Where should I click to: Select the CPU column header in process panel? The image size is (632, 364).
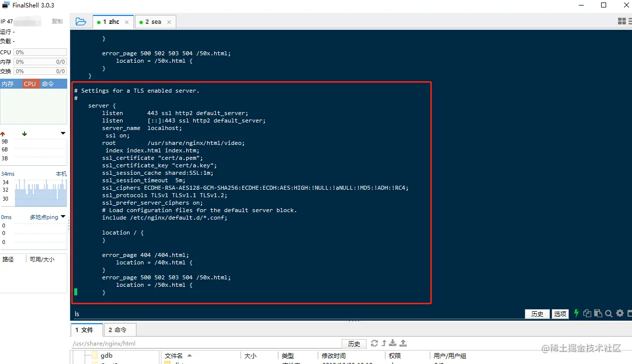[x=30, y=84]
